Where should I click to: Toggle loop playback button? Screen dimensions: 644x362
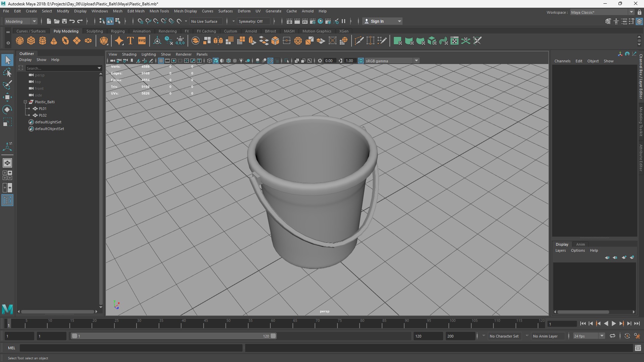point(612,336)
